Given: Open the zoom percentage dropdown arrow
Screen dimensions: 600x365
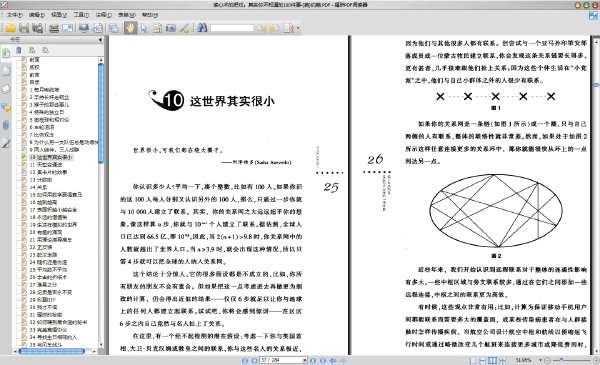Looking at the screenshot, I should point(540,360).
